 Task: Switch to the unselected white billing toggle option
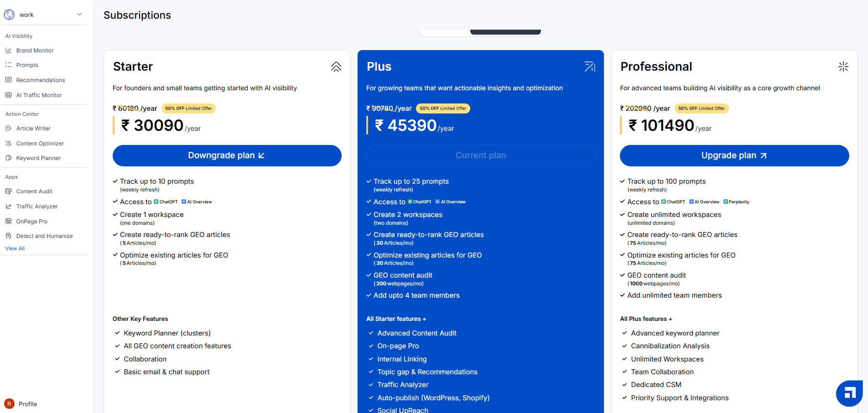(445, 32)
